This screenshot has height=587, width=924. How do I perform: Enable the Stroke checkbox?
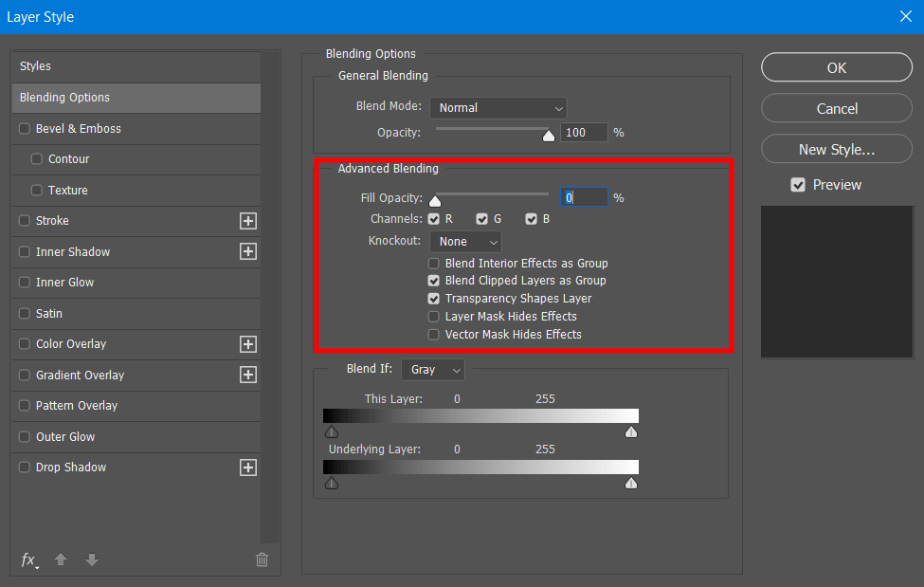click(24, 221)
